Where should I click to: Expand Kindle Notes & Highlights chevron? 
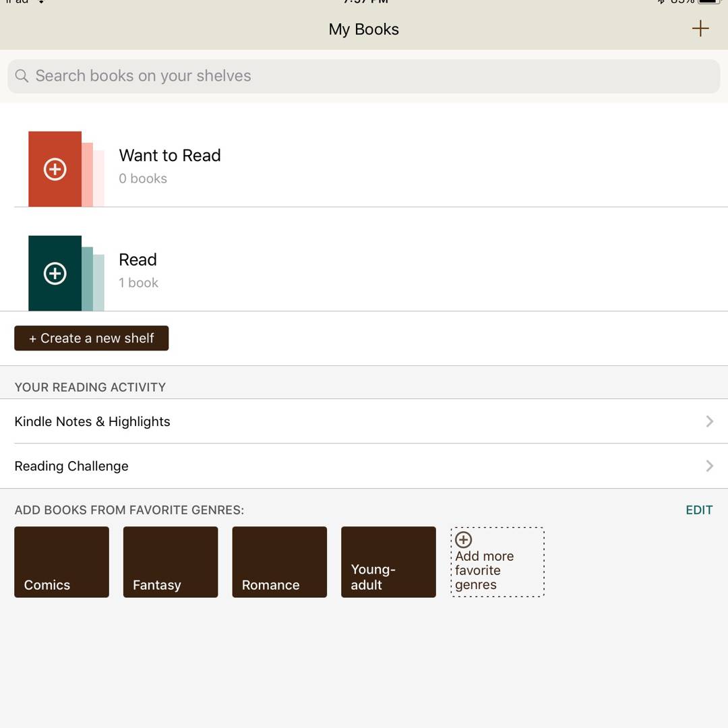click(709, 421)
